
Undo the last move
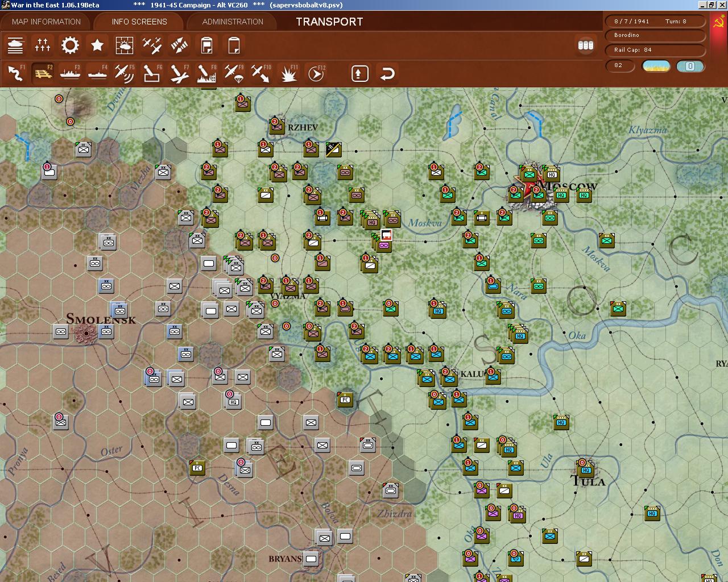[387, 73]
